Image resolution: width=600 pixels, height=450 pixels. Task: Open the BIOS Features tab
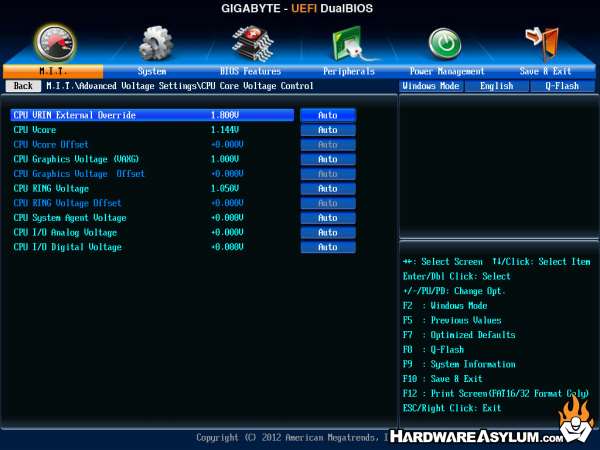[x=250, y=71]
